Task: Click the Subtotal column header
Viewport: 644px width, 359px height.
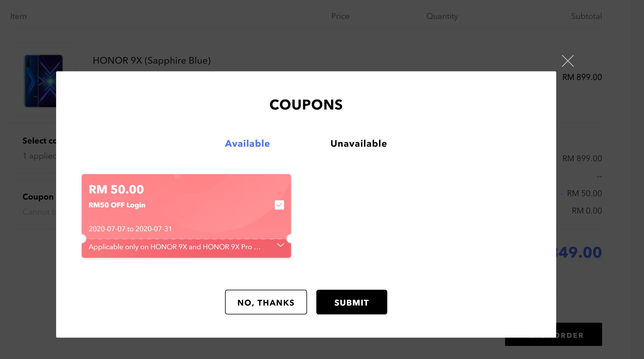Action: point(586,16)
